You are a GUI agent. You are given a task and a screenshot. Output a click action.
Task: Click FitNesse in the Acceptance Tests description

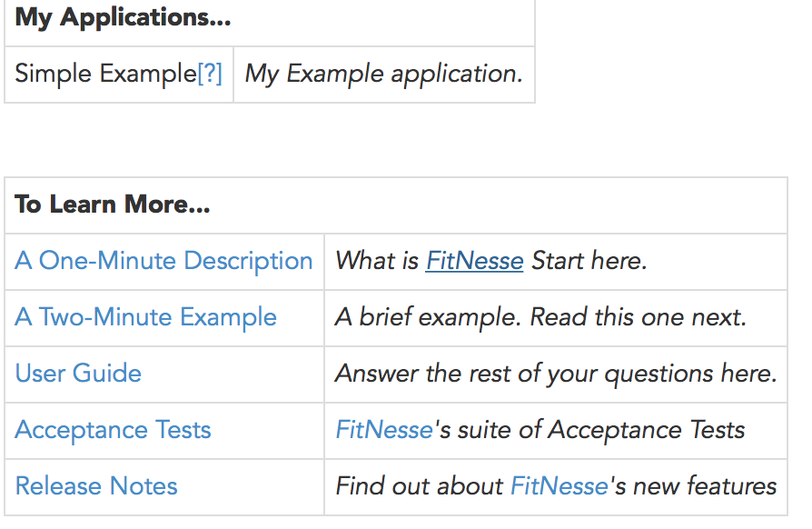tap(383, 430)
